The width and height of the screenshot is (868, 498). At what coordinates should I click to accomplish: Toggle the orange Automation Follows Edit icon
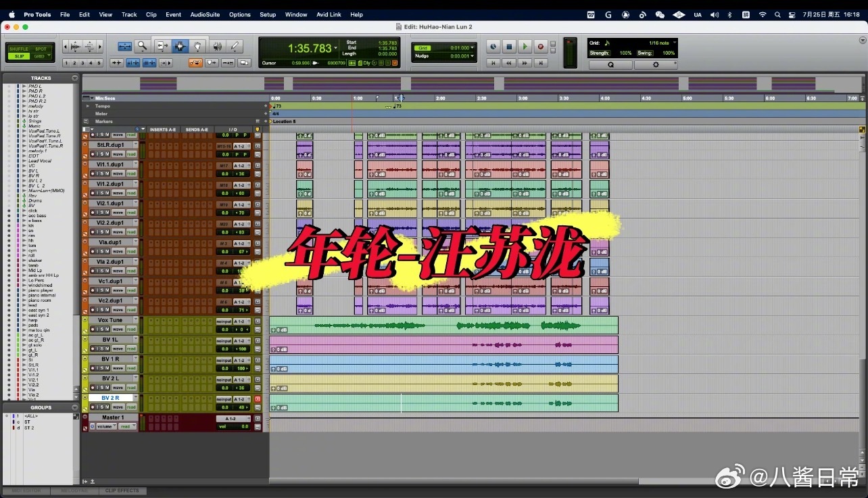[195, 63]
